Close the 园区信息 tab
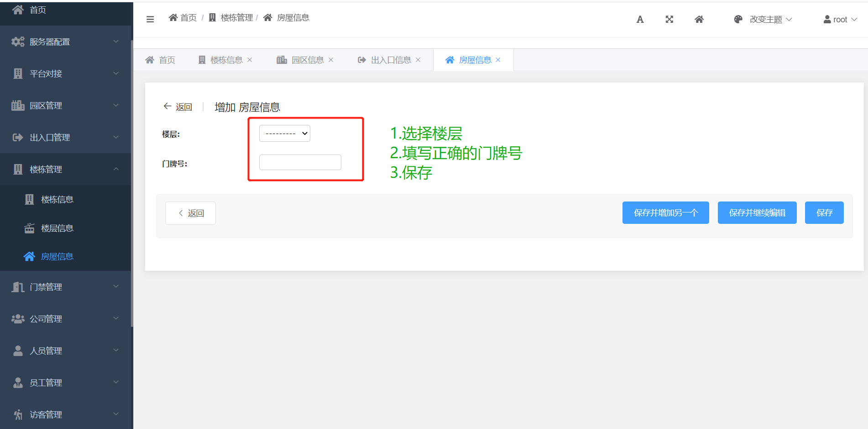Image resolution: width=868 pixels, height=429 pixels. pyautogui.click(x=331, y=60)
